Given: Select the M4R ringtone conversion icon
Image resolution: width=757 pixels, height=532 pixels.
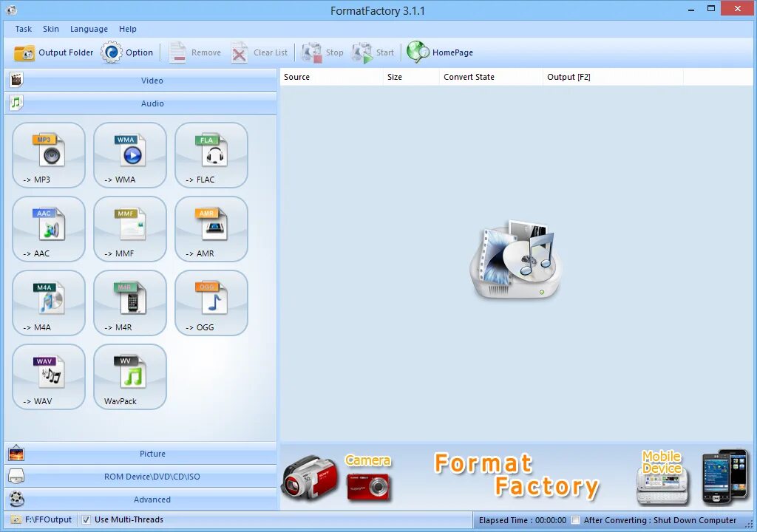Looking at the screenshot, I should coord(130,303).
